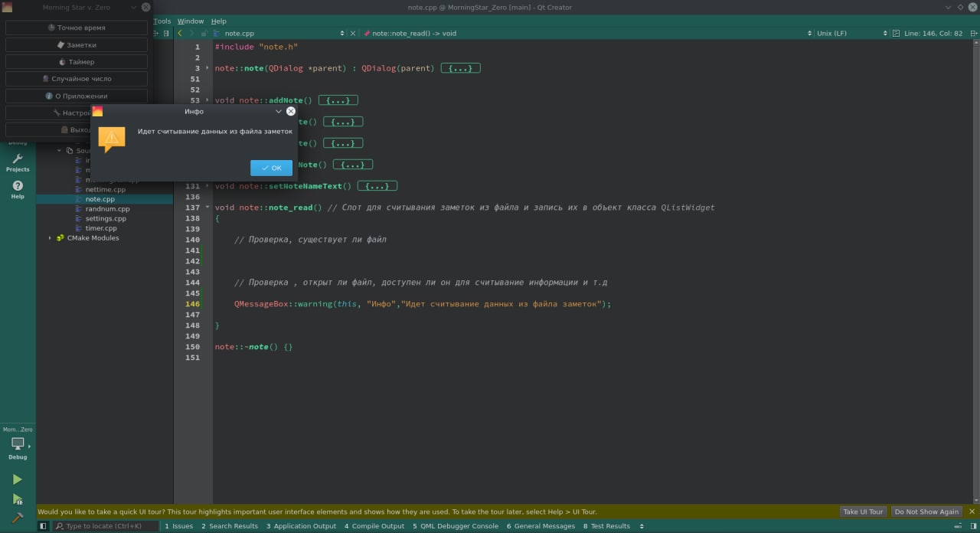Open the Window menu
The height and width of the screenshot is (533, 980).
pyautogui.click(x=191, y=21)
